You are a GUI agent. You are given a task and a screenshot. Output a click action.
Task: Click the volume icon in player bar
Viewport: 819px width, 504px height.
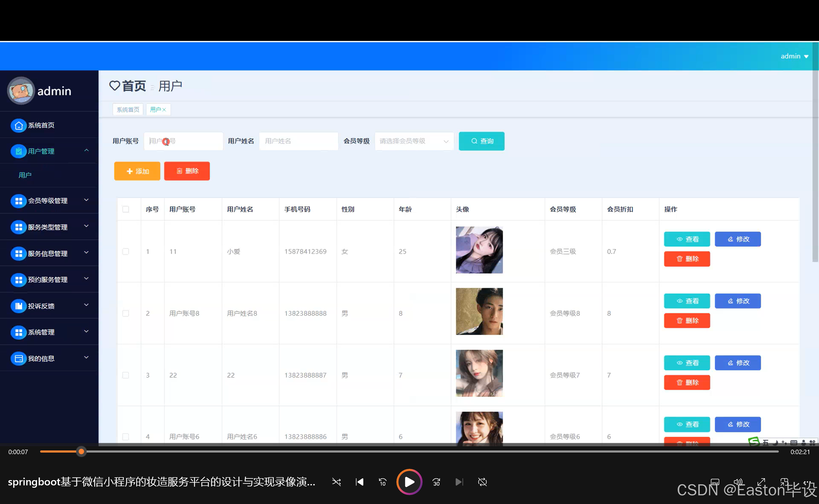click(x=738, y=482)
